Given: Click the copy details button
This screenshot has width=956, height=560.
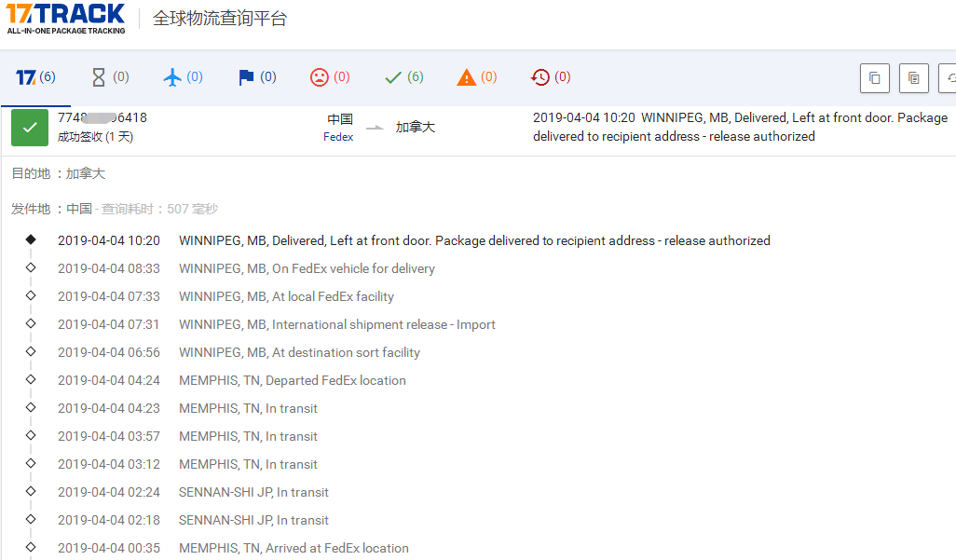Looking at the screenshot, I should [913, 78].
